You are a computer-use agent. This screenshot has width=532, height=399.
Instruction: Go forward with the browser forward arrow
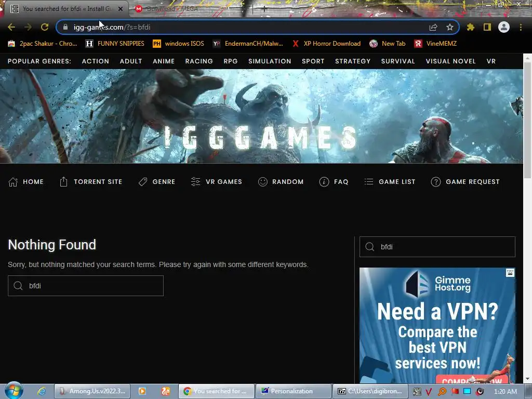28,27
